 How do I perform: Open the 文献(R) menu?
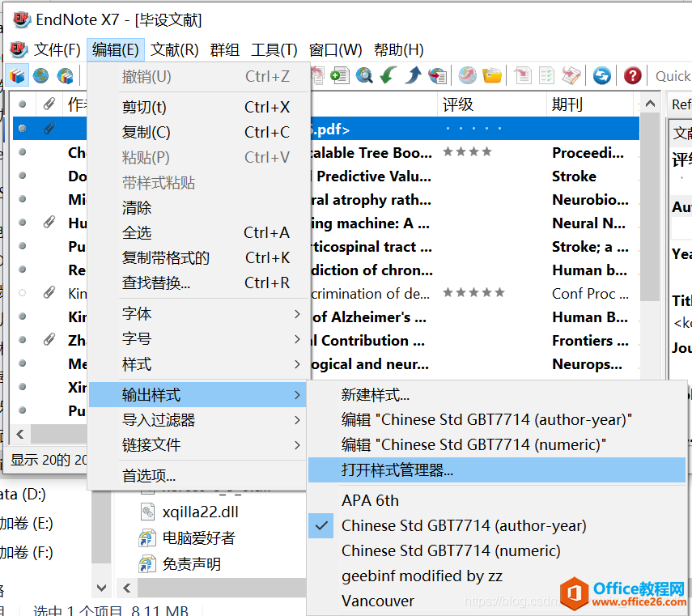tap(174, 49)
